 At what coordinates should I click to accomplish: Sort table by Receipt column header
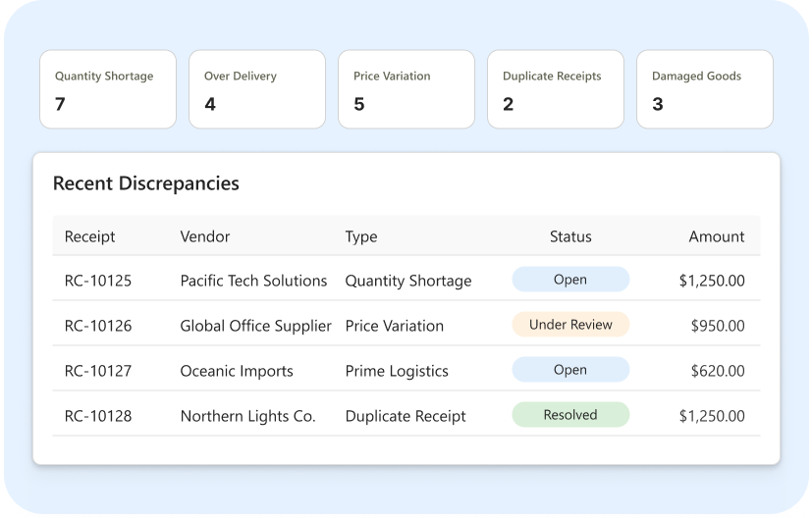pos(89,236)
